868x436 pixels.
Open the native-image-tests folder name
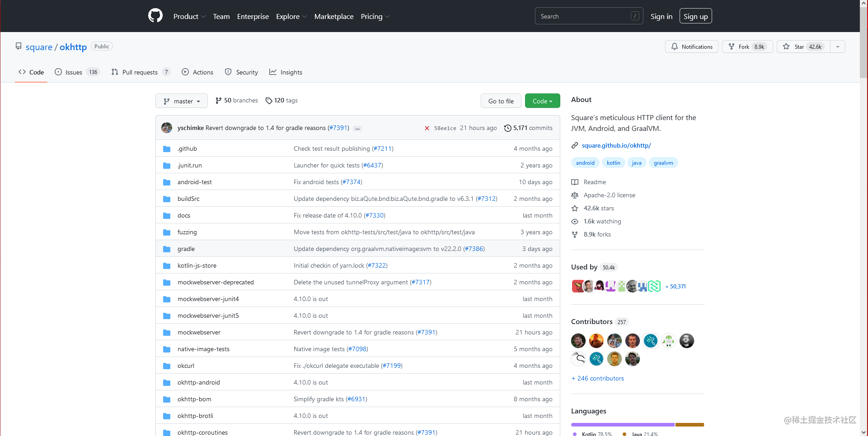tap(203, 349)
